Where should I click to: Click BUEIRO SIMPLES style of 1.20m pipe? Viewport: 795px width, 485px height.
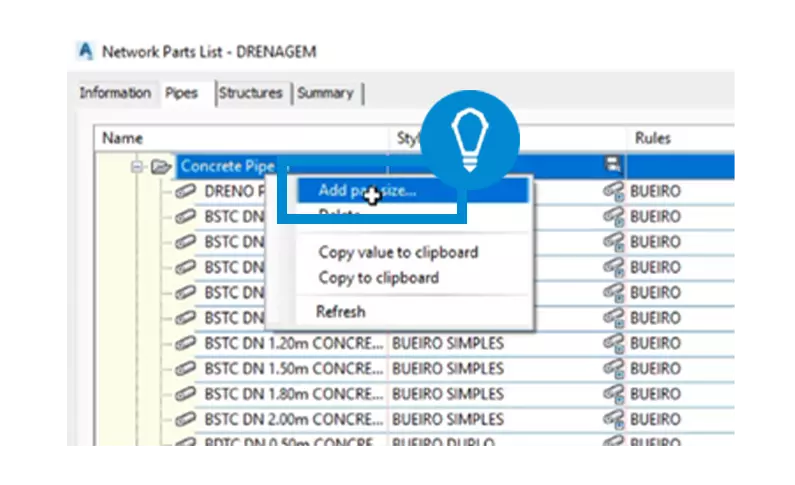pyautogui.click(x=448, y=343)
